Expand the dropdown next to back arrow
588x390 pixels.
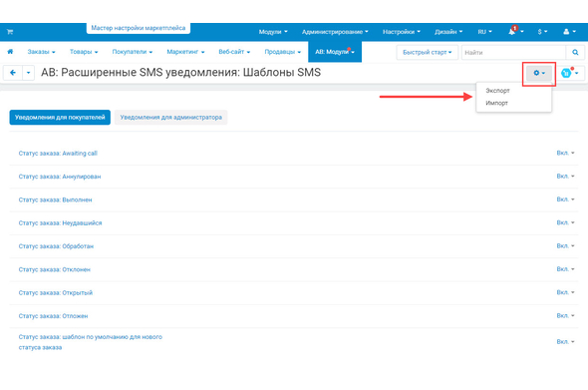pyautogui.click(x=29, y=73)
